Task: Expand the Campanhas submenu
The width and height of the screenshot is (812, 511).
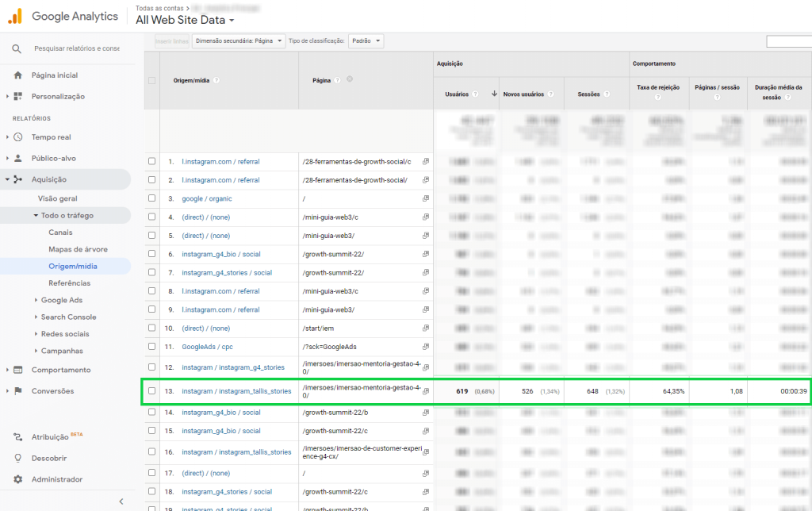Action: coord(36,351)
